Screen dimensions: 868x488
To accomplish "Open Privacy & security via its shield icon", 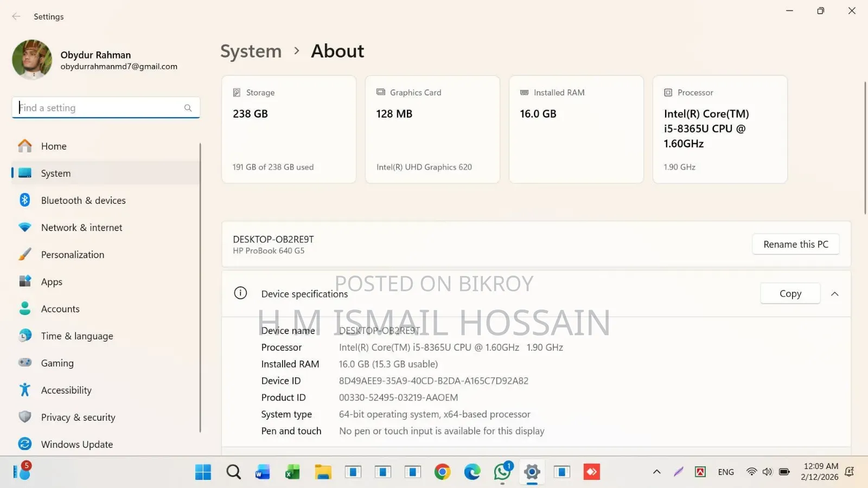I will (x=25, y=417).
